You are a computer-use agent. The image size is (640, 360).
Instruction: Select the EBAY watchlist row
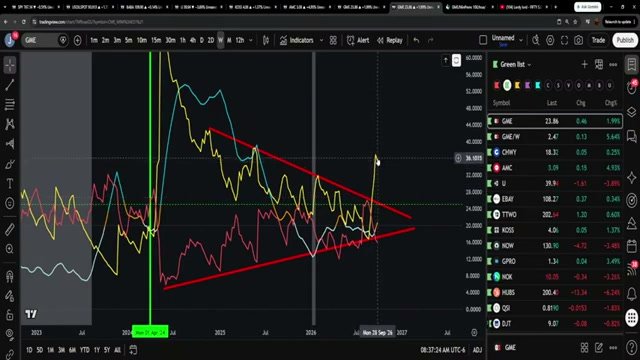tap(555, 199)
